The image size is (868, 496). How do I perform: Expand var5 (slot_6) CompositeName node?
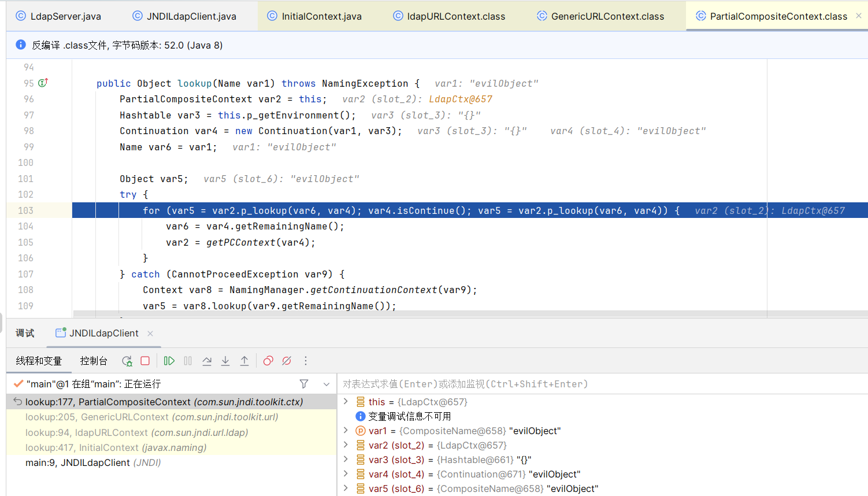point(346,488)
